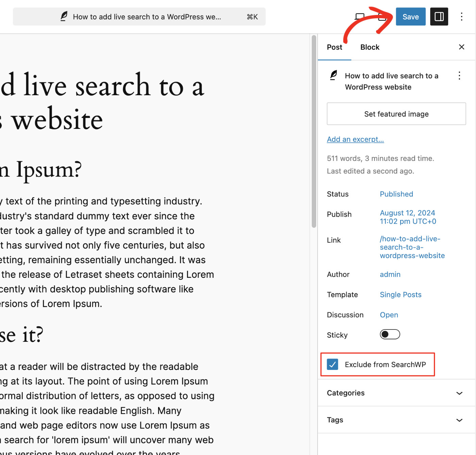This screenshot has width=476, height=455.
Task: Enable the Sticky toggle
Action: coord(390,334)
